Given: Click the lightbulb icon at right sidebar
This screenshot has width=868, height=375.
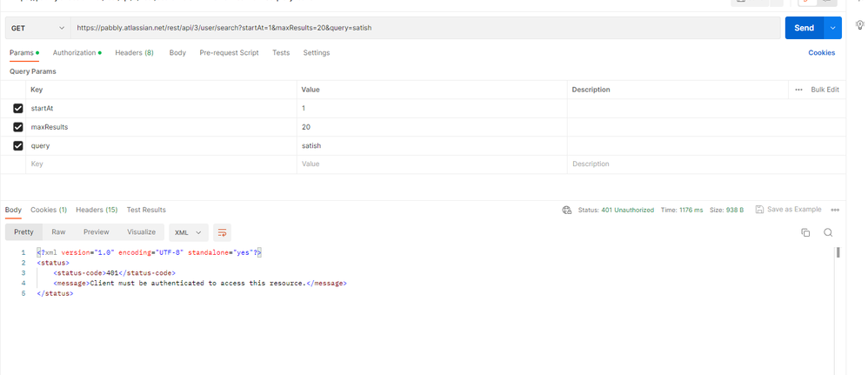Looking at the screenshot, I should [x=859, y=25].
